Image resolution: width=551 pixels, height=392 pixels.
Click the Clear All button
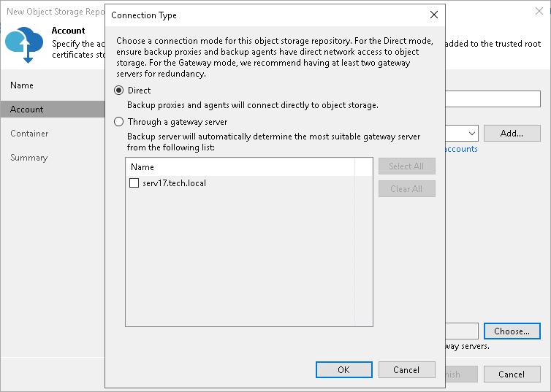(x=406, y=189)
